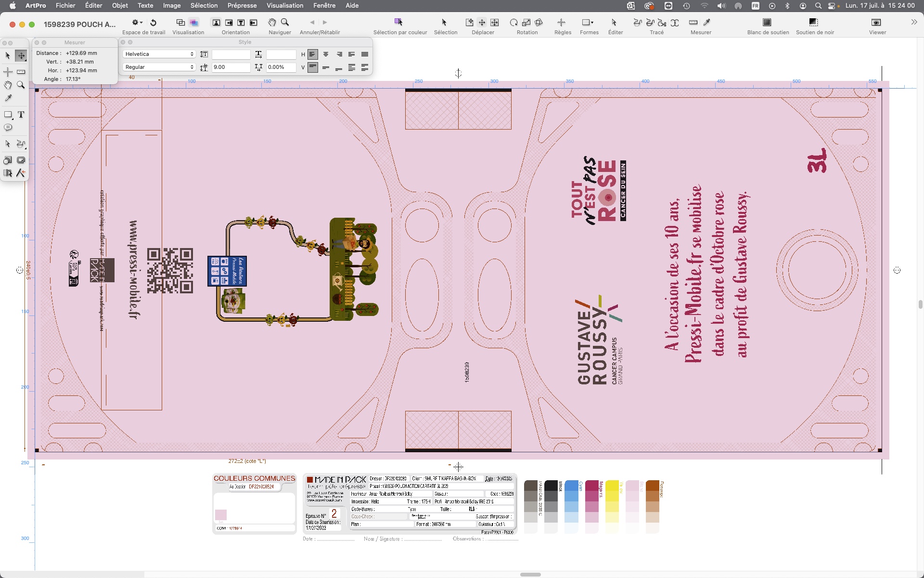Open the Prépresse menu
This screenshot has width=924, height=578.
coord(242,5)
